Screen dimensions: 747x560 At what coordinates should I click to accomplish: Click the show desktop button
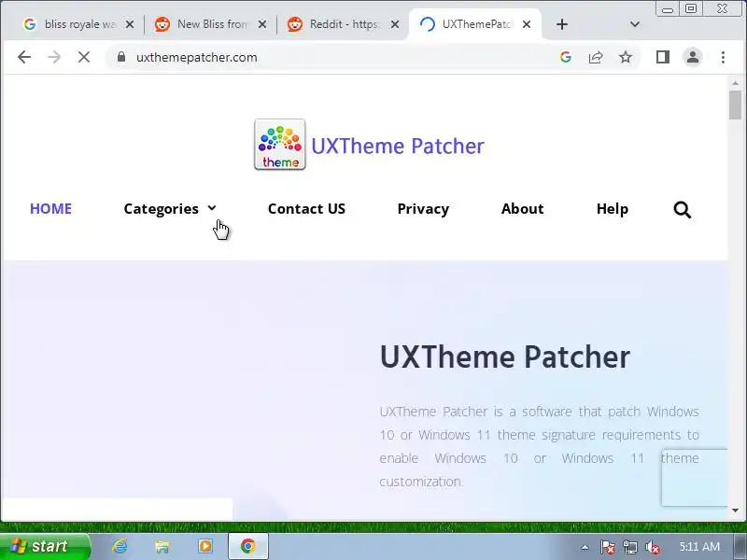(741, 547)
